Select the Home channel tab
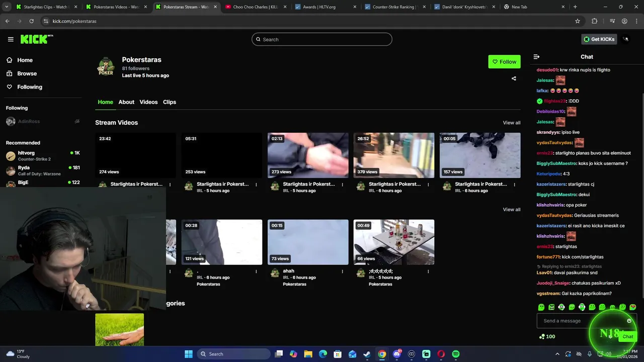 (105, 102)
